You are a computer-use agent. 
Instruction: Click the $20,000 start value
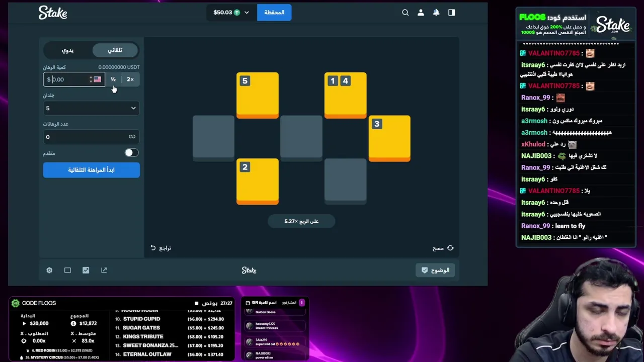tap(39, 324)
